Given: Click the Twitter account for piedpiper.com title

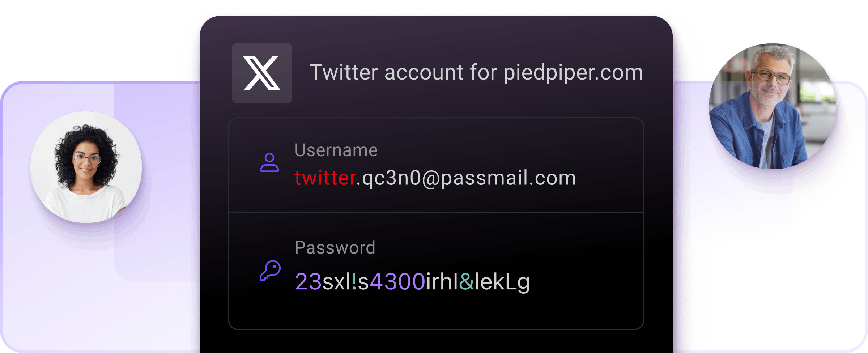Looking at the screenshot, I should (x=476, y=73).
